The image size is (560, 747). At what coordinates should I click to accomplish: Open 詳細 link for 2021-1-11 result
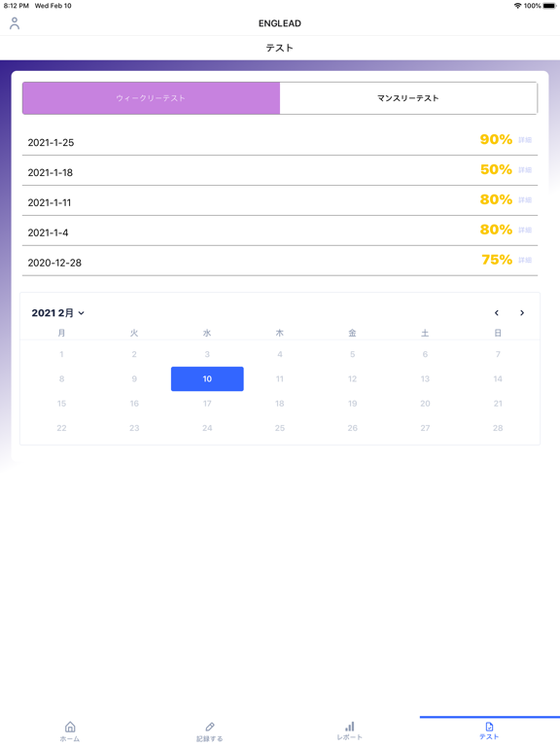(525, 200)
